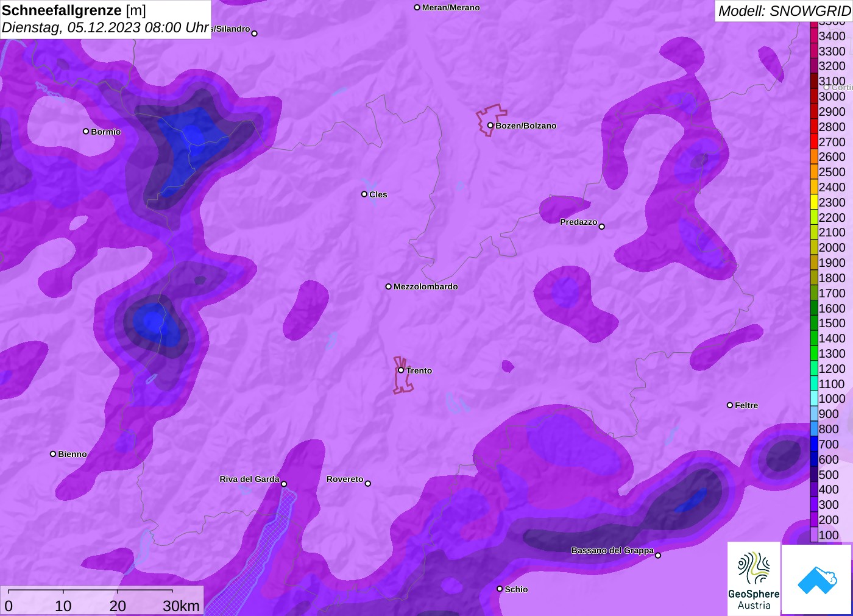Click the 500 legend value
Screen dimensions: 853x616
click(829, 475)
